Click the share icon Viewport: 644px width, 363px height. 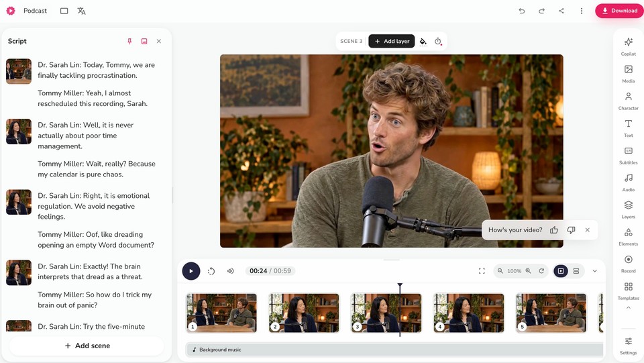point(561,11)
